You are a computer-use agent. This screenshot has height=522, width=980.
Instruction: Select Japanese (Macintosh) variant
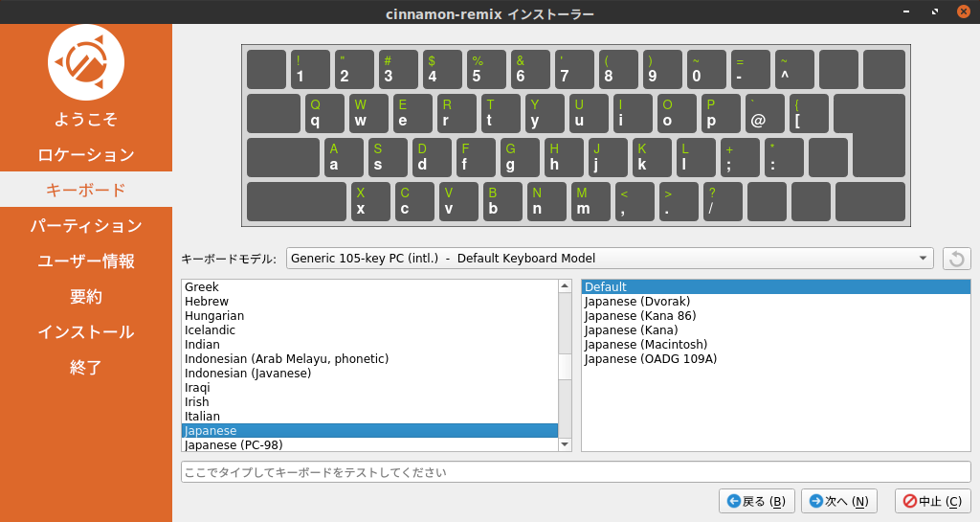click(775, 345)
